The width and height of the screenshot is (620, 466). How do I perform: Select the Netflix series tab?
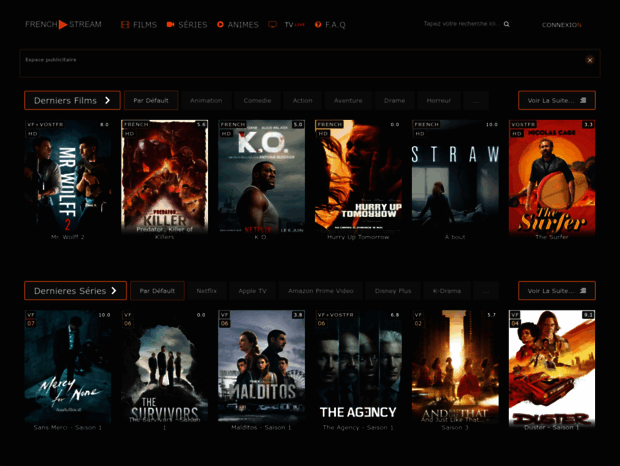tap(206, 291)
